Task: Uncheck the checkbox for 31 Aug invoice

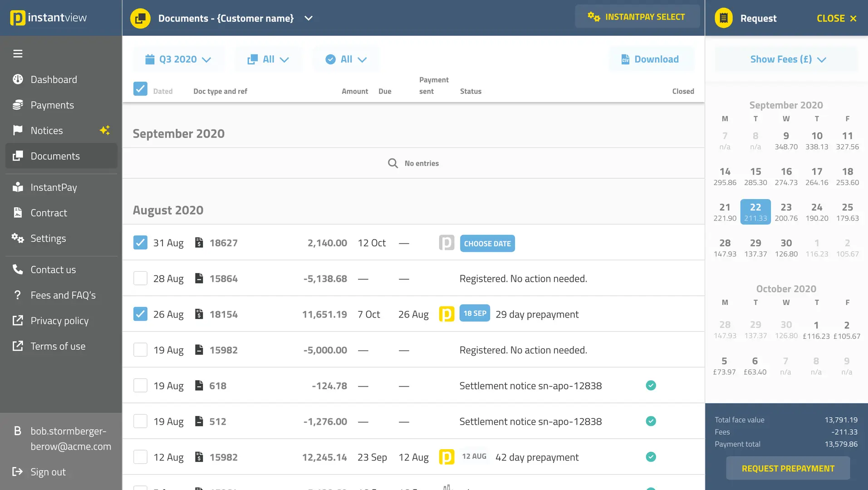Action: (x=140, y=243)
